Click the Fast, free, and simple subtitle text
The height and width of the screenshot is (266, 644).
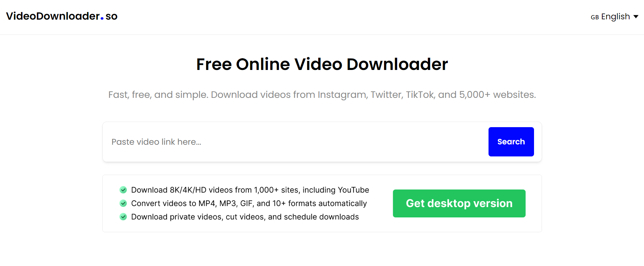[x=322, y=94]
